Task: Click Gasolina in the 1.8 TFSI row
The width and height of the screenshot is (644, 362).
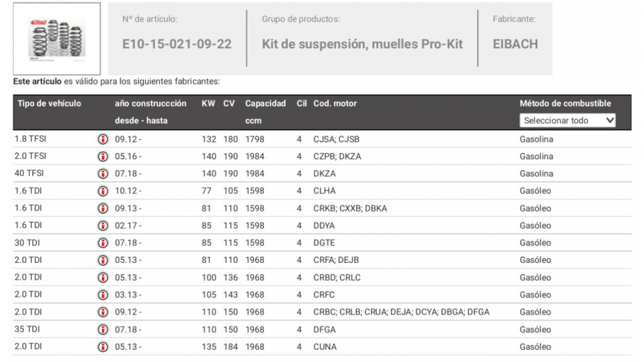Action: (536, 139)
